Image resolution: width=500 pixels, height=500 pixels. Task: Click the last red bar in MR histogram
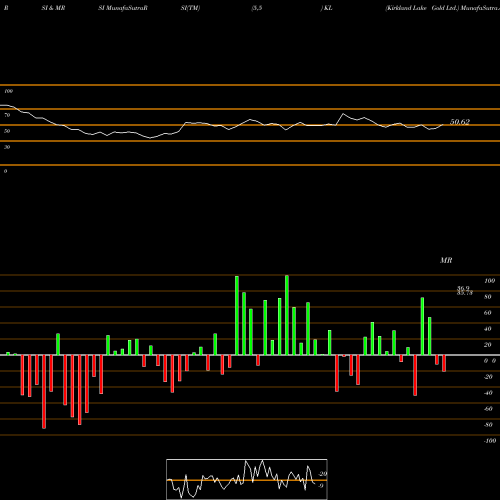coord(444,363)
